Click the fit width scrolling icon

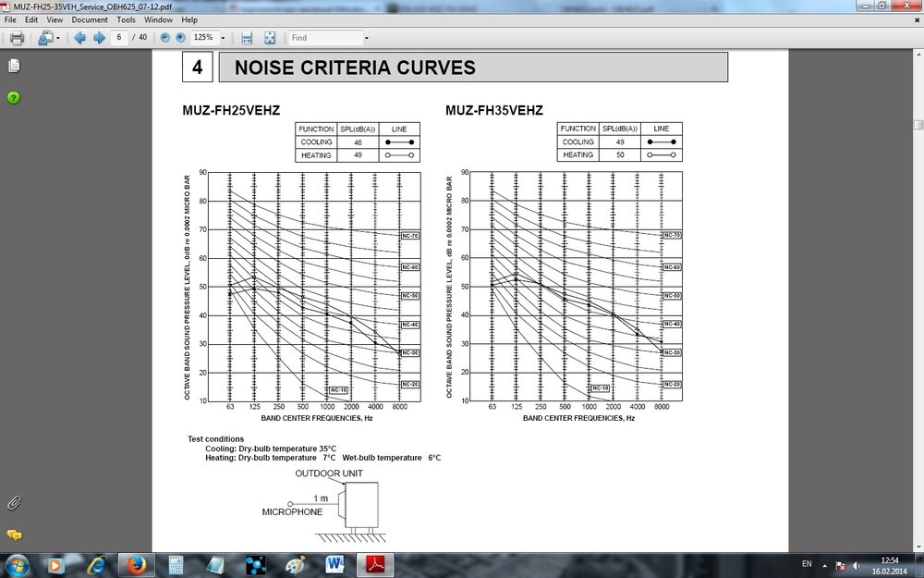tap(247, 38)
